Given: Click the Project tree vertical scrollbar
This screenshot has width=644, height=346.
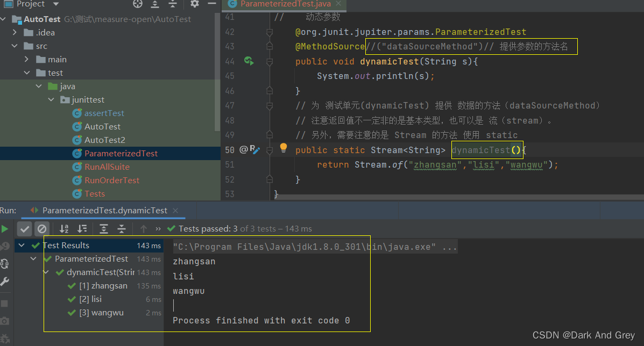Looking at the screenshot, I should click(x=217, y=72).
